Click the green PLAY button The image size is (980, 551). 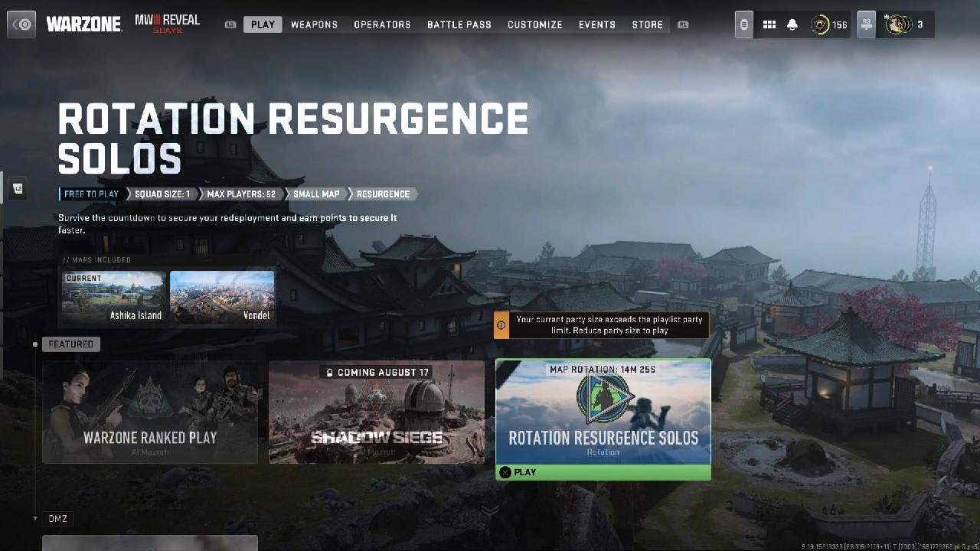click(603, 472)
